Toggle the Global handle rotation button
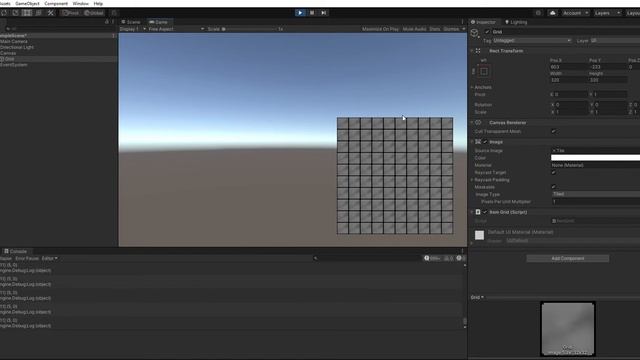 click(x=94, y=13)
